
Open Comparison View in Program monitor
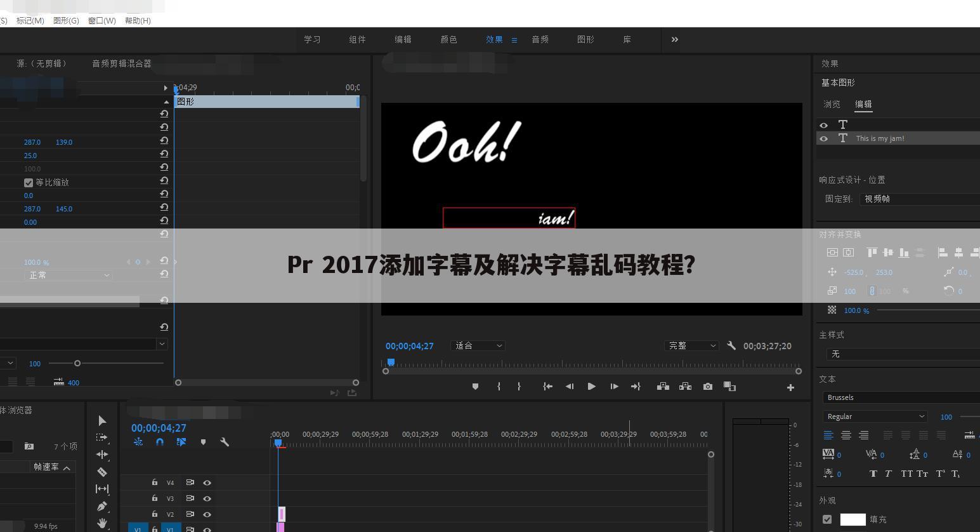coord(729,386)
